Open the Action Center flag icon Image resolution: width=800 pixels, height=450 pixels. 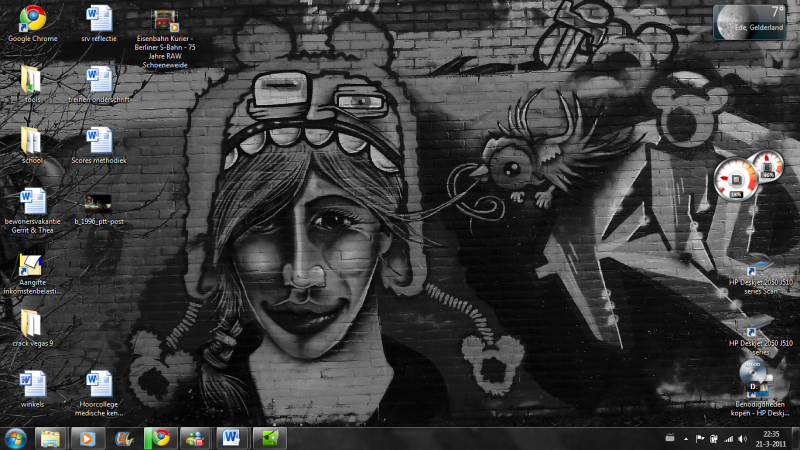point(700,439)
